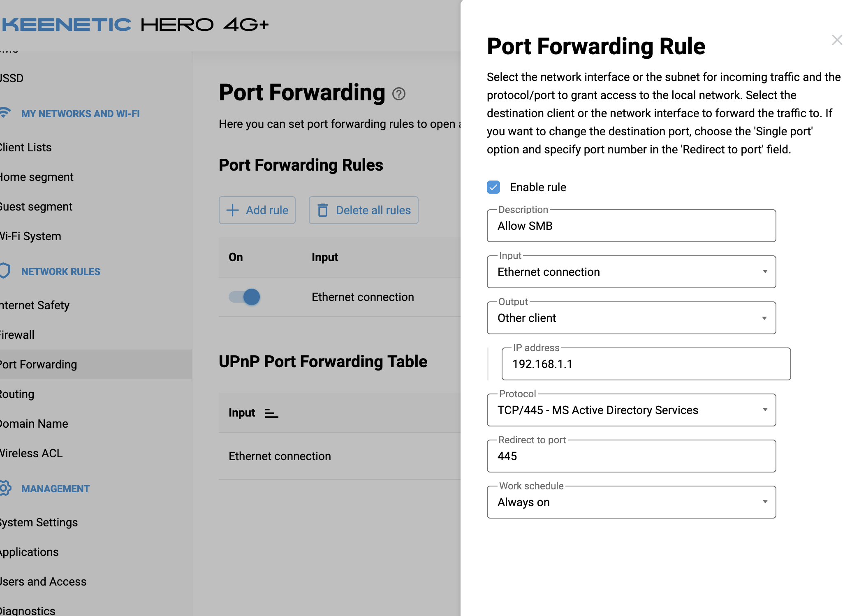Open Port Forwarding help question-mark icon
The height and width of the screenshot is (616, 866).
tap(398, 94)
